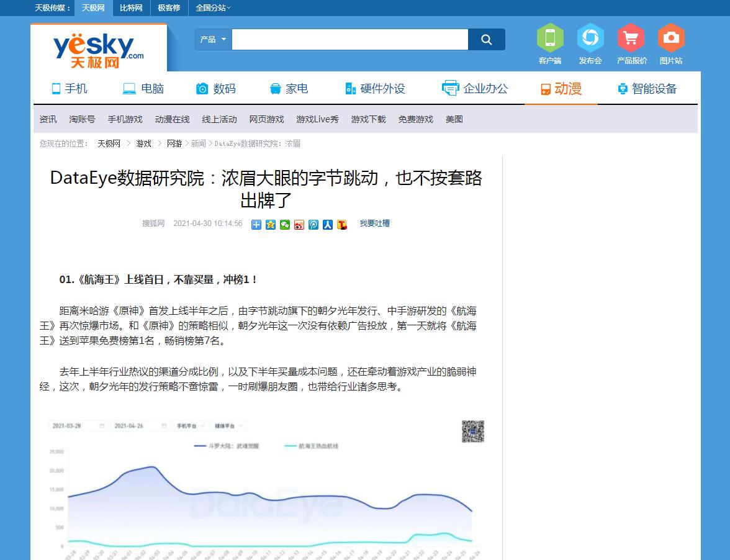Go to 手机游戏 submenu
The height and width of the screenshot is (560, 730).
click(125, 119)
